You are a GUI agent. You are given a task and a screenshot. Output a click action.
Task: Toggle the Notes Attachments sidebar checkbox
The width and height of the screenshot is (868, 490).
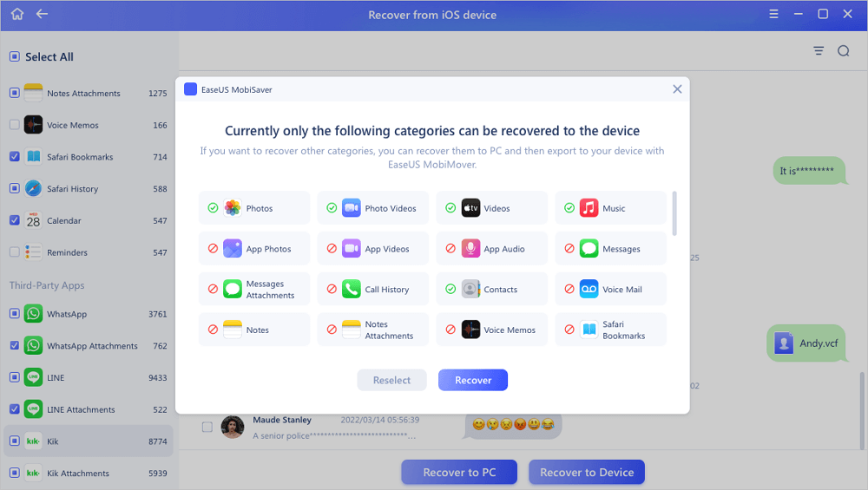point(15,92)
